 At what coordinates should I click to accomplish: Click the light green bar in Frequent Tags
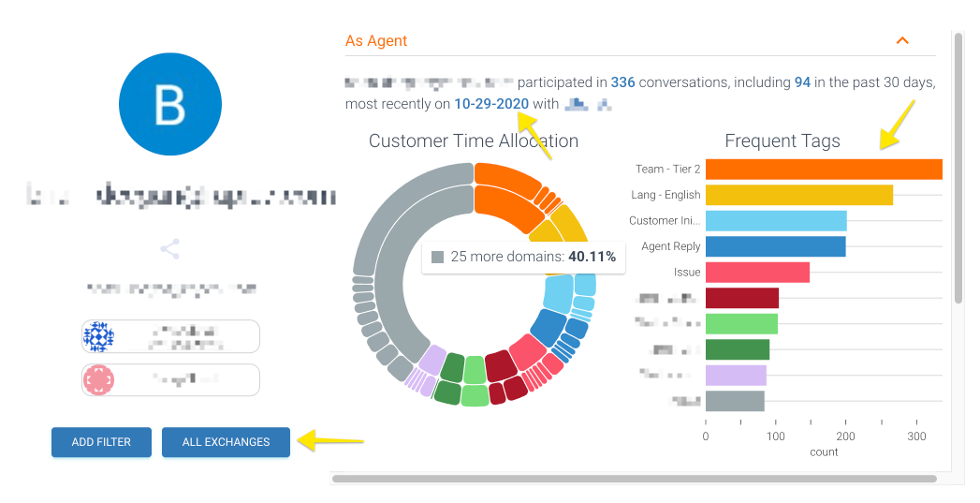click(742, 323)
